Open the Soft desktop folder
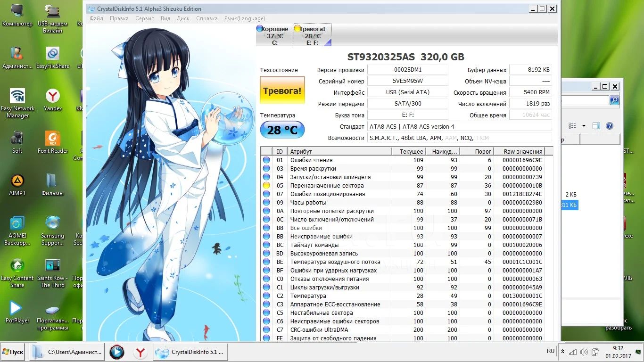The image size is (644, 362). pyautogui.click(x=17, y=142)
